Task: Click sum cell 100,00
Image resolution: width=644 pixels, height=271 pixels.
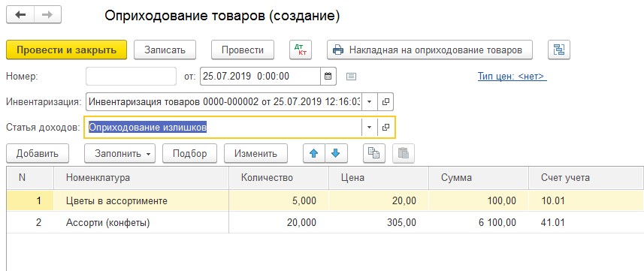Action: 479,200
